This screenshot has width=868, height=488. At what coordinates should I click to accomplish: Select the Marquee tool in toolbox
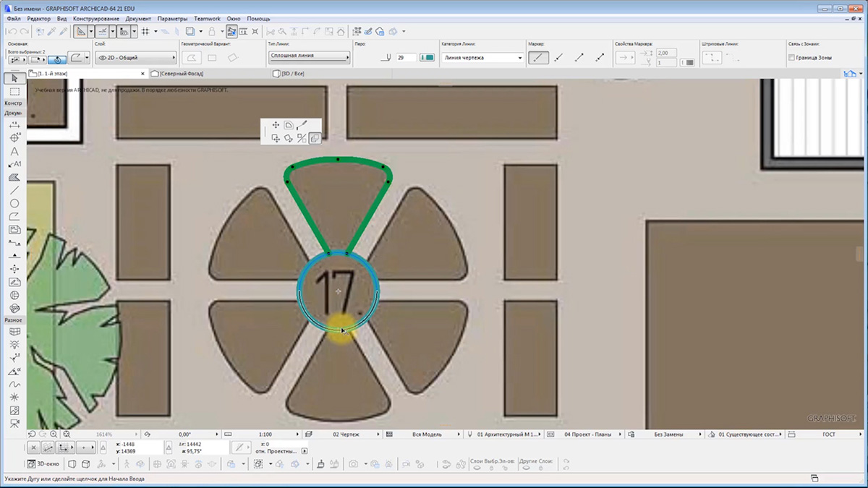(x=14, y=91)
